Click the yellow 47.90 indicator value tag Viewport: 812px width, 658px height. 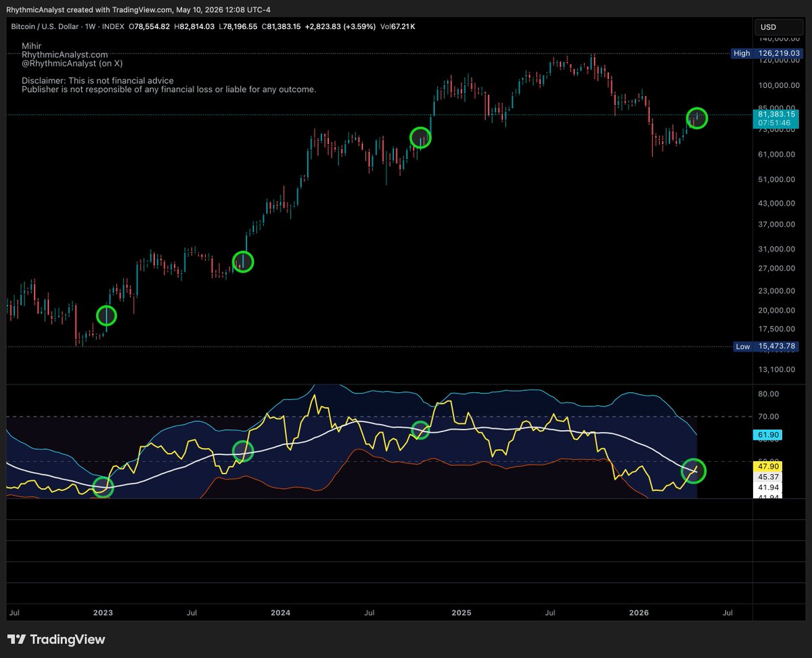tap(768, 467)
